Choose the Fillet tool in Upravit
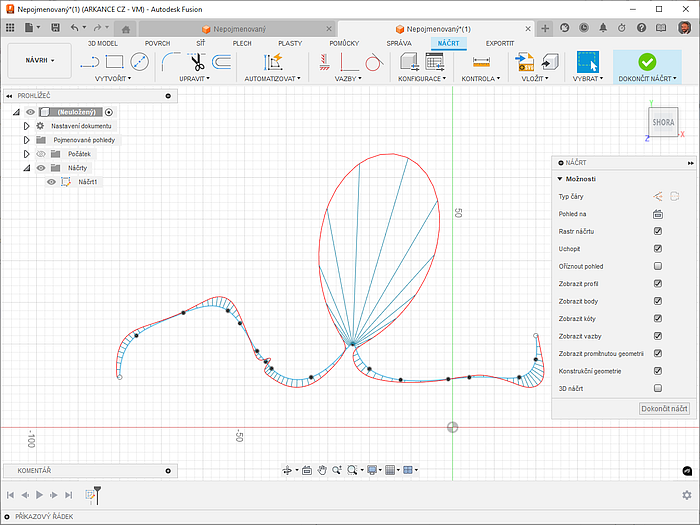Screen dimensions: 700x525 pos(171,62)
